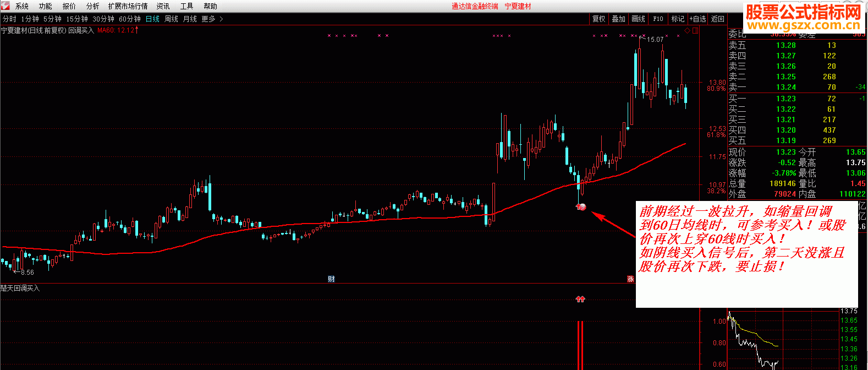Screen dimensions: 868x370
Task: Click the double up-arrow signal icon
Action: pyautogui.click(x=580, y=299)
